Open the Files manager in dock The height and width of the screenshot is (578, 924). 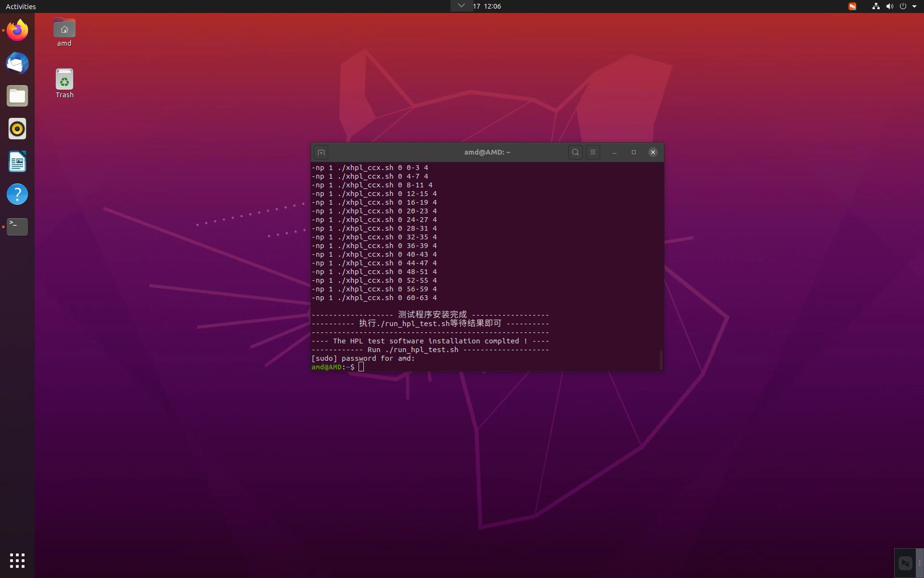coord(17,96)
